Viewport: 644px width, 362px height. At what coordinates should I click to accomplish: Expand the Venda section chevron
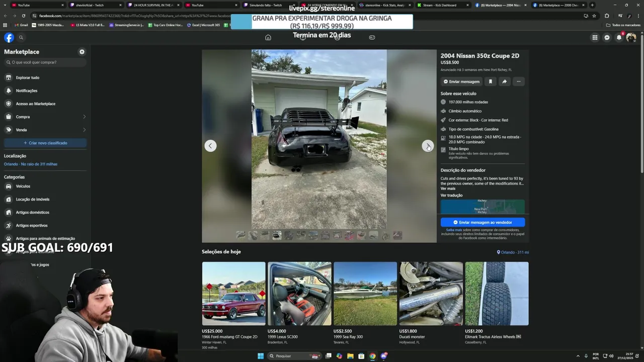84,130
